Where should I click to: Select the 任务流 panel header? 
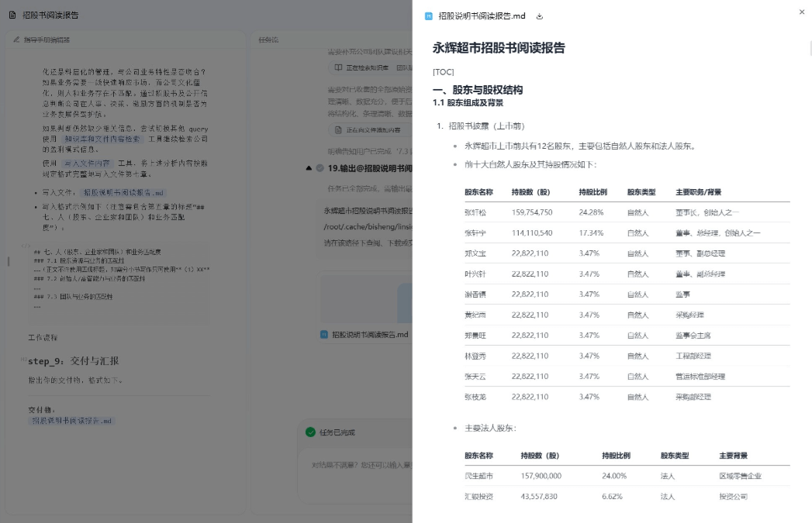click(x=268, y=40)
